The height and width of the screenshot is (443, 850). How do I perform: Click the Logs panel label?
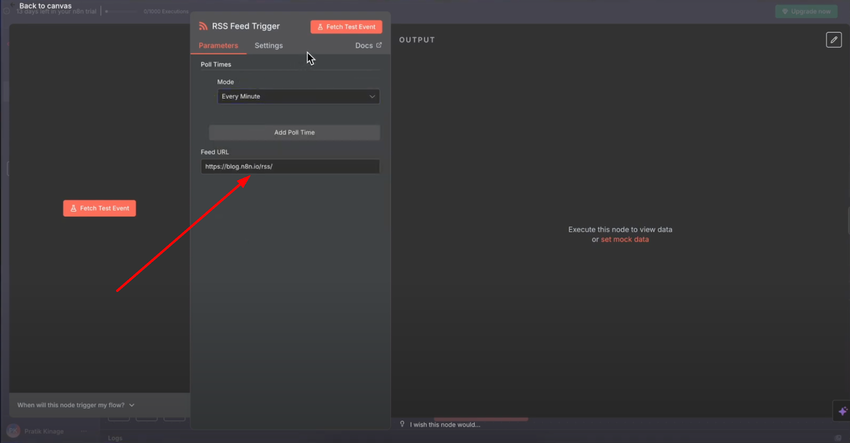(115, 438)
